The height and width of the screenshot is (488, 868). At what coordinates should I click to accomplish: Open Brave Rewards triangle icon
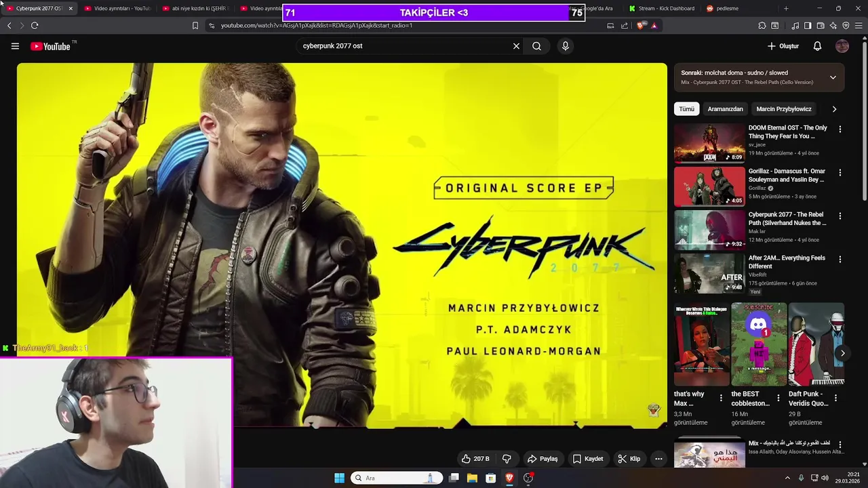tap(654, 26)
